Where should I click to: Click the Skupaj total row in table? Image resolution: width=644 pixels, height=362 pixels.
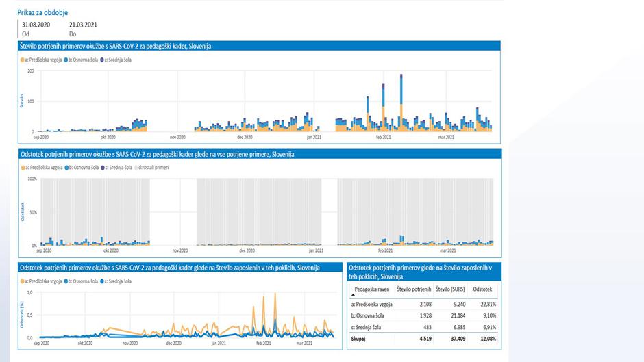pos(358,338)
